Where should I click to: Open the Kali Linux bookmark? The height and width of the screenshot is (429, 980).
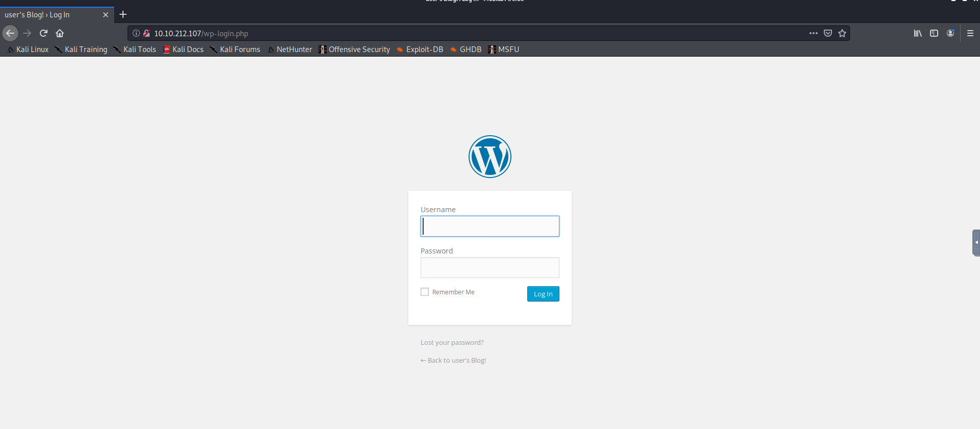(28, 49)
